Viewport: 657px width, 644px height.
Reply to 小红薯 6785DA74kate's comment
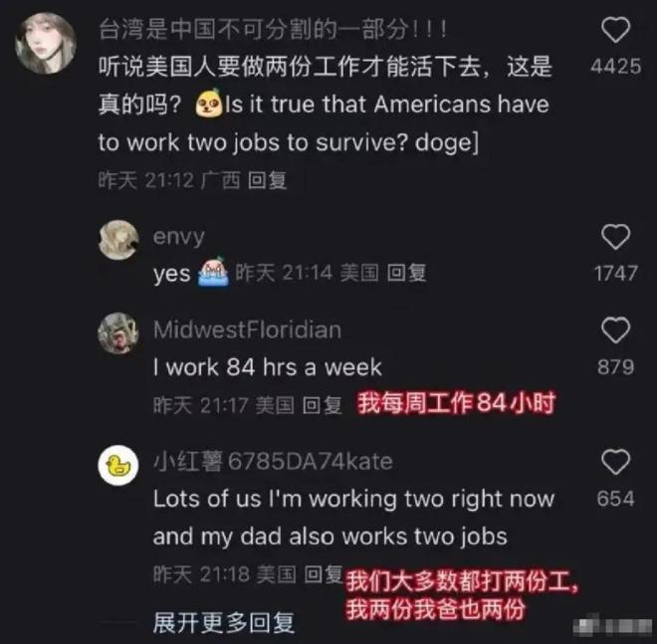pos(324,574)
